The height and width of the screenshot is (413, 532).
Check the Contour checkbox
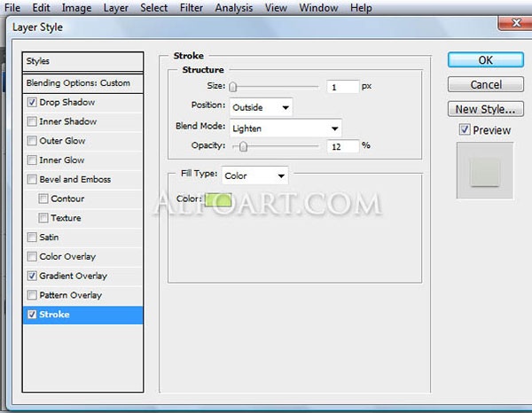click(43, 199)
